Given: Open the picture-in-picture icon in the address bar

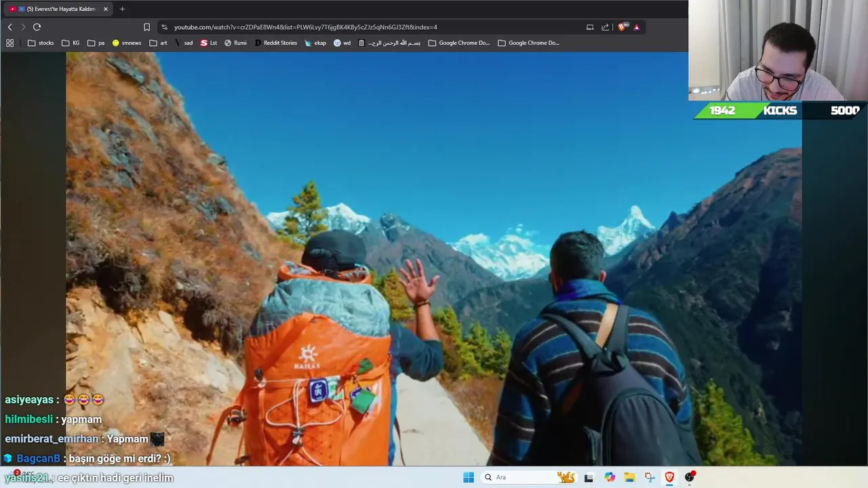Looking at the screenshot, I should tap(590, 27).
